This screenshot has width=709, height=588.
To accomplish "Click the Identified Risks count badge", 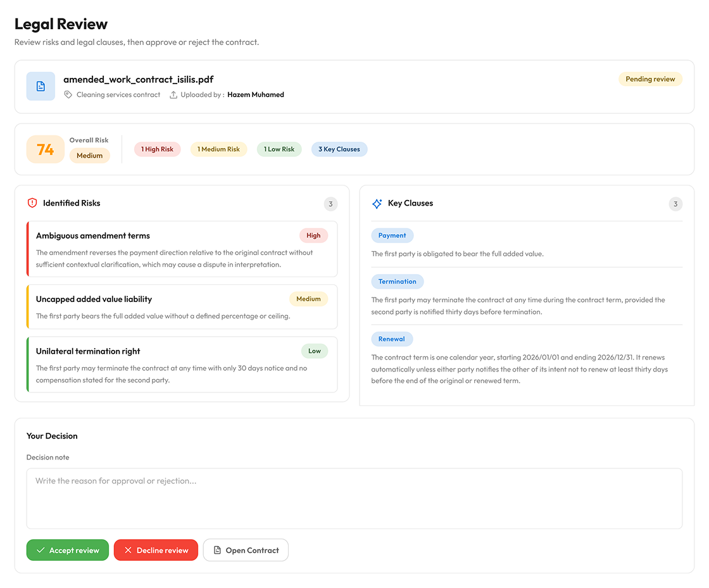I will tap(330, 204).
